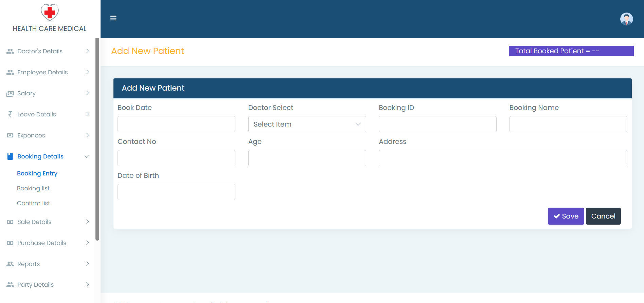Click the Booking Details book icon
Screen dimensions: 644x303
point(10,156)
